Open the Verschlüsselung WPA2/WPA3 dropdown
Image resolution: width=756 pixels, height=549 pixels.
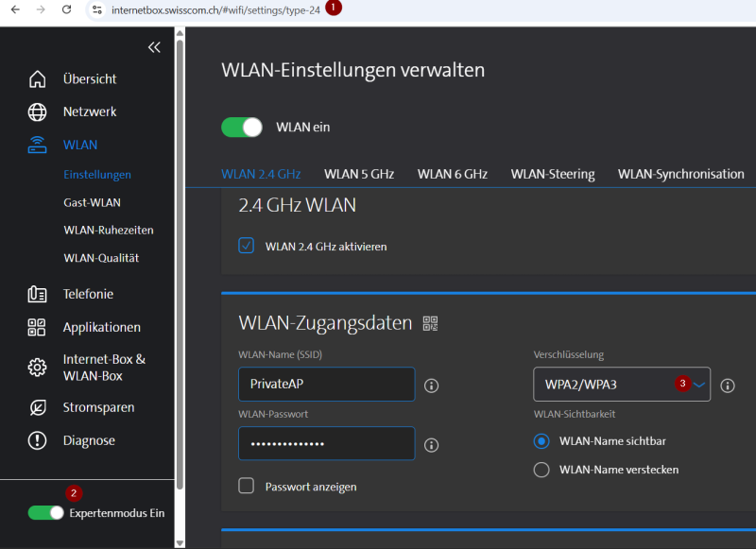click(x=621, y=385)
